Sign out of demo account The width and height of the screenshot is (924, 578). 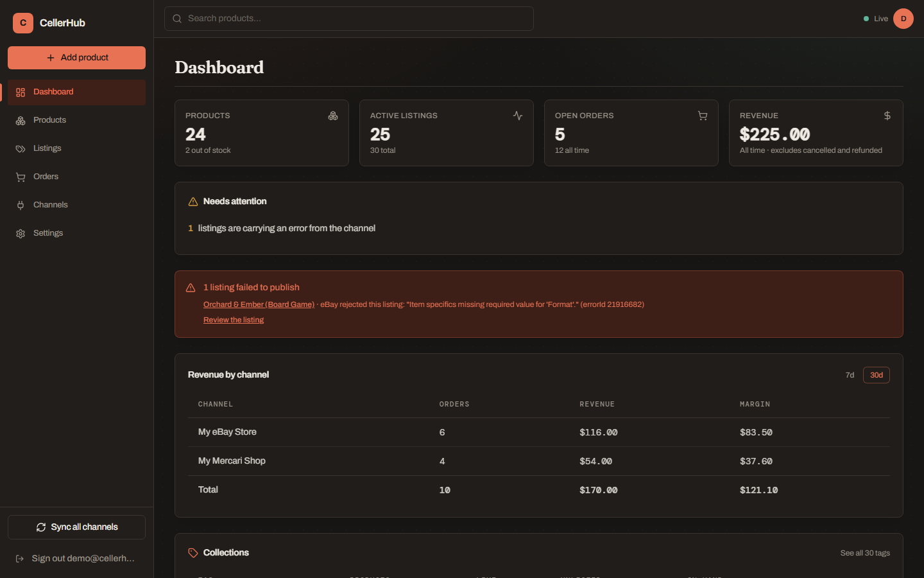coord(77,559)
